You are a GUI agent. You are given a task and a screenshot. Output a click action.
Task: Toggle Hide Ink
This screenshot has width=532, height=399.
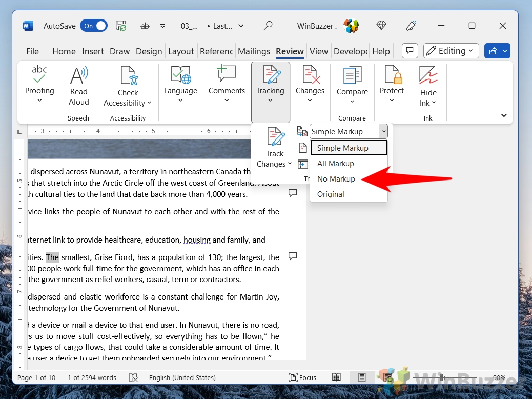pos(428,86)
